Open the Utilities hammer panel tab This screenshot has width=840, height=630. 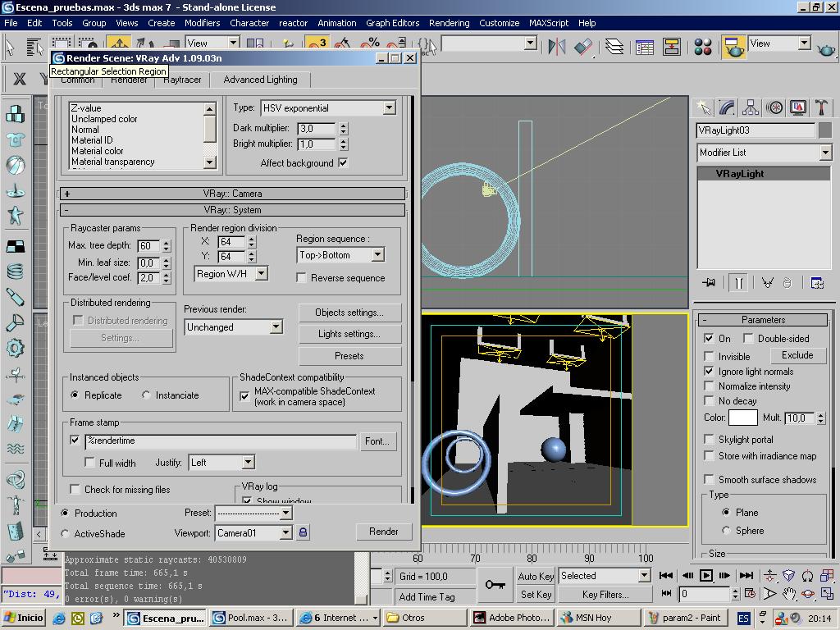click(x=821, y=107)
